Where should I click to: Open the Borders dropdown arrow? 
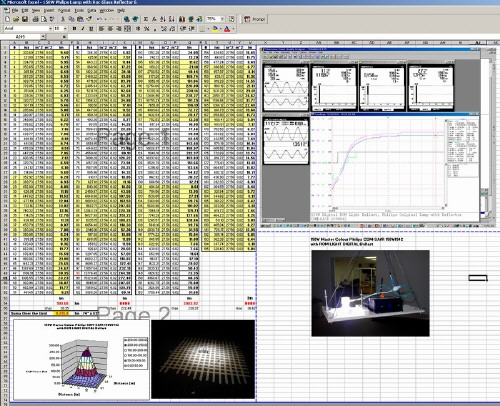(x=208, y=29)
